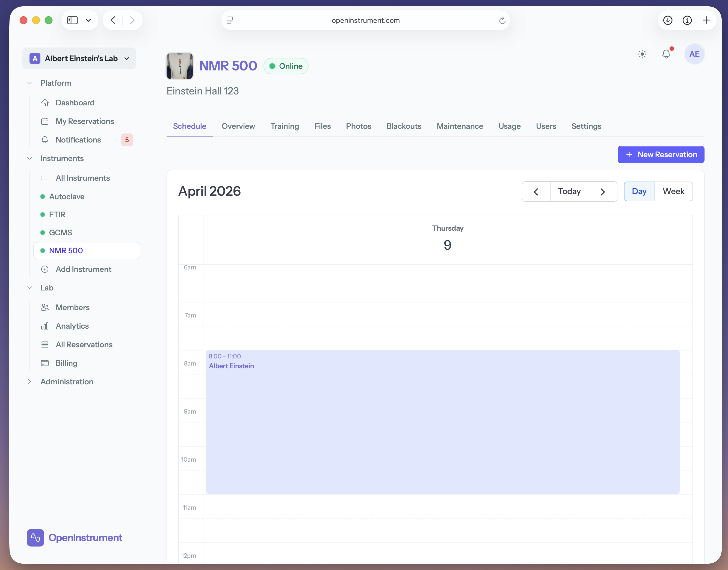Open the Dashboard from the sidebar
This screenshot has height=570, width=728.
click(x=75, y=102)
